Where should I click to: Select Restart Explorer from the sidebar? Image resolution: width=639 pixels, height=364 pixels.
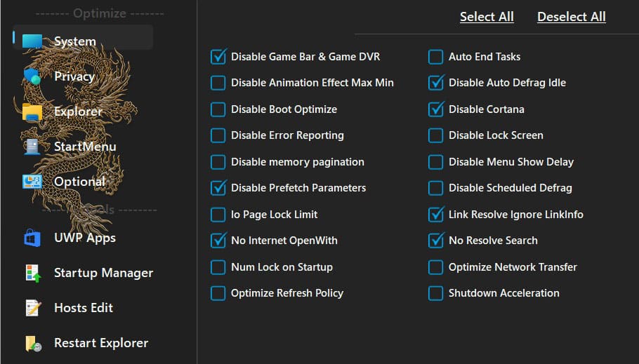[101, 342]
